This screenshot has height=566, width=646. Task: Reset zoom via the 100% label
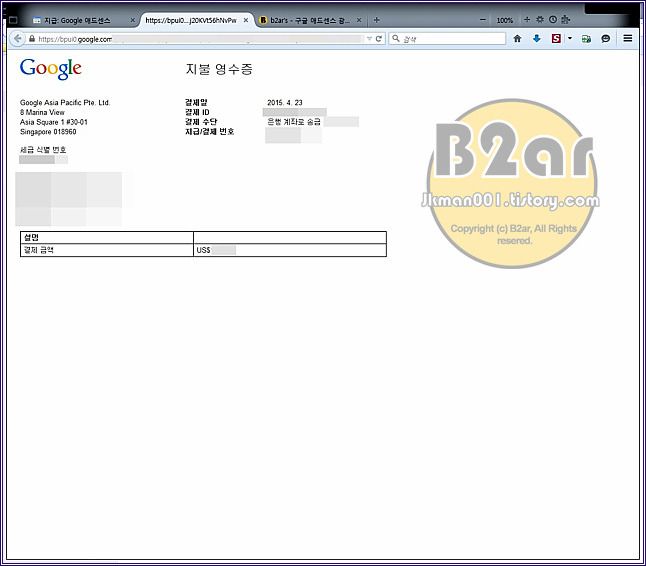pyautogui.click(x=505, y=20)
